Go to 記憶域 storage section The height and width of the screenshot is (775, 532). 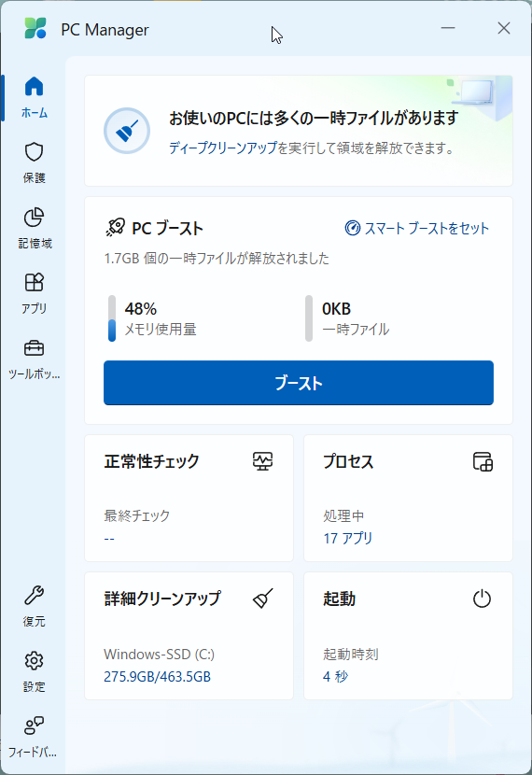35,228
